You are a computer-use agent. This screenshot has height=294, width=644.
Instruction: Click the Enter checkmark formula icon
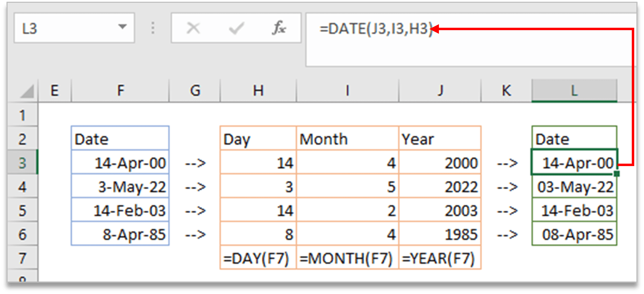236,28
